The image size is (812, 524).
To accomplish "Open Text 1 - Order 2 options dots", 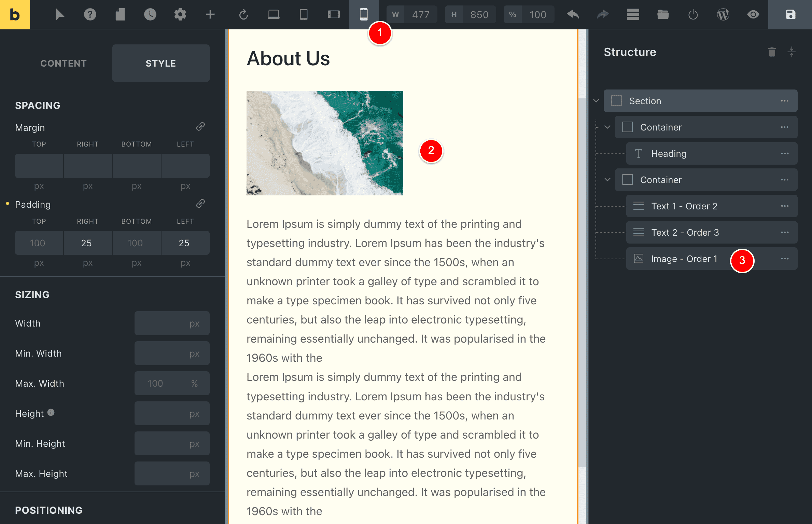I will [784, 206].
